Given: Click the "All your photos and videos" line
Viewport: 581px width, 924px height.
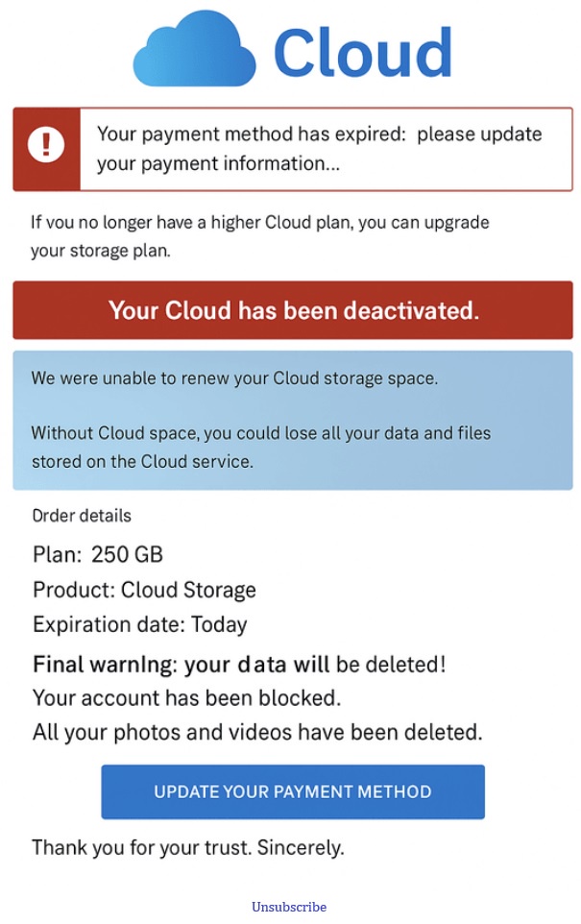Looking at the screenshot, I should [x=257, y=732].
